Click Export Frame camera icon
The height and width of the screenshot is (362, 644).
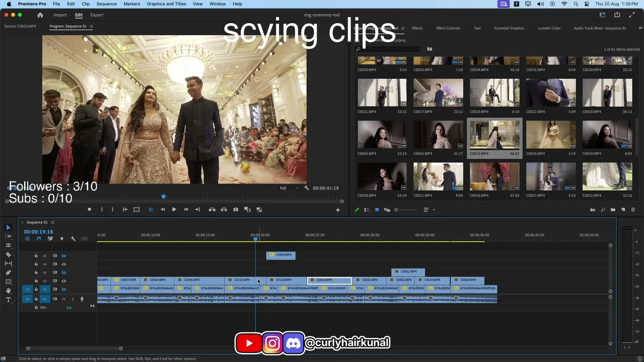pos(235,210)
